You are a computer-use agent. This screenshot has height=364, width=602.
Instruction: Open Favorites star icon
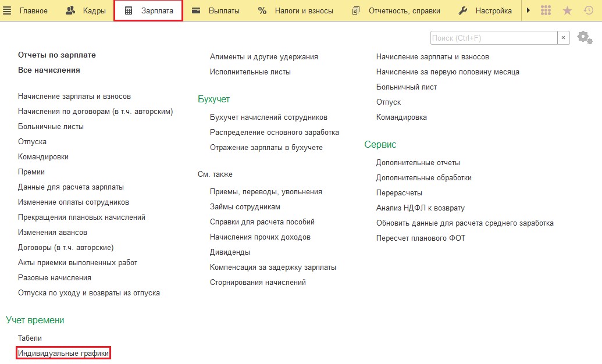coord(567,10)
